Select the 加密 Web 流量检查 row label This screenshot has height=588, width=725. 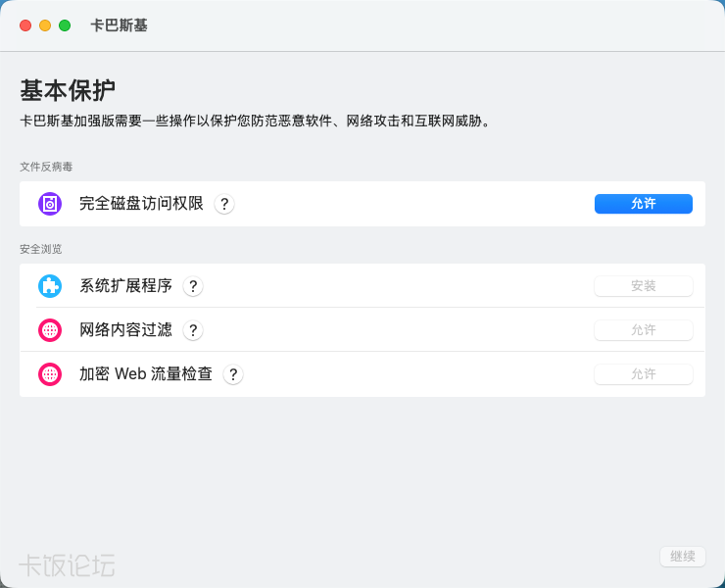(146, 374)
